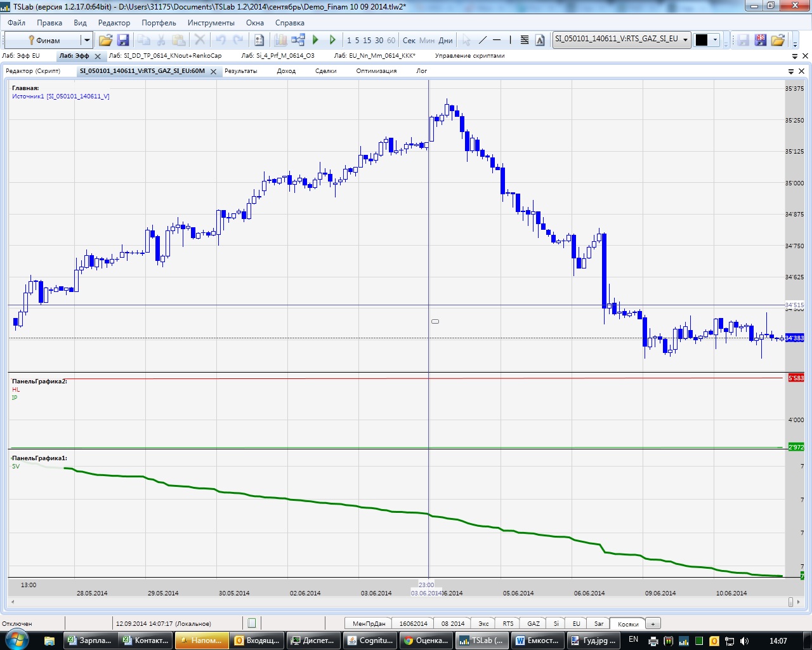The image size is (812, 650).
Task: Click the bar chart icon in toolbar
Action: pyautogui.click(x=280, y=40)
